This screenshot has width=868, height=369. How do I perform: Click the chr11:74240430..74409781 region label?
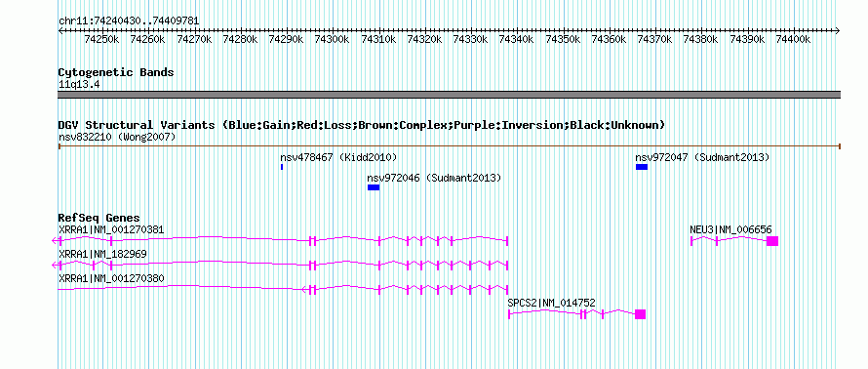[129, 21]
